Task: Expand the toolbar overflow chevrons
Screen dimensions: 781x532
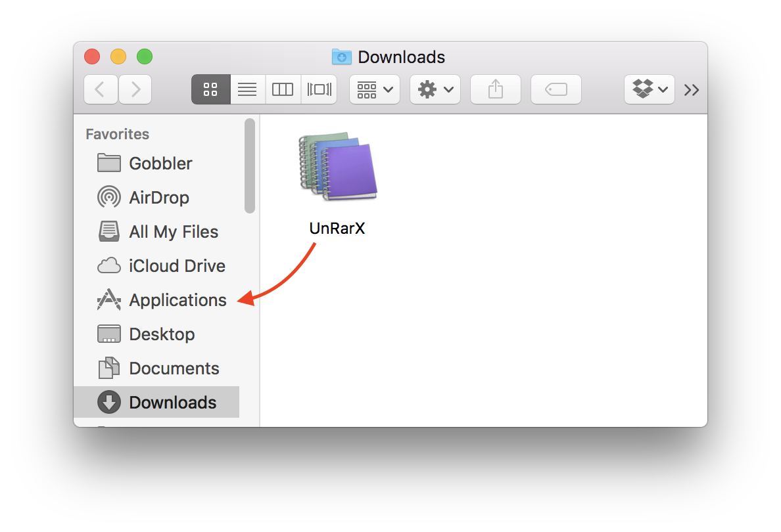Action: pos(691,90)
